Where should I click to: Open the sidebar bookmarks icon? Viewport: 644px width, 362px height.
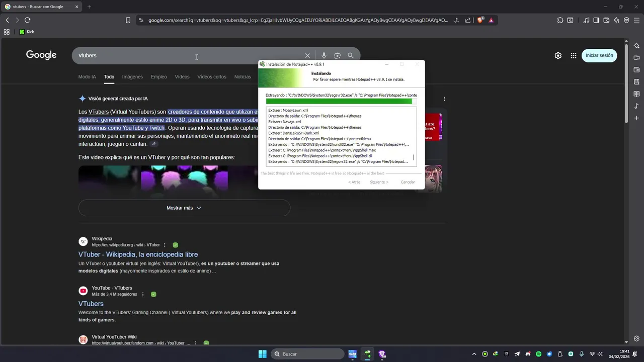click(636, 82)
